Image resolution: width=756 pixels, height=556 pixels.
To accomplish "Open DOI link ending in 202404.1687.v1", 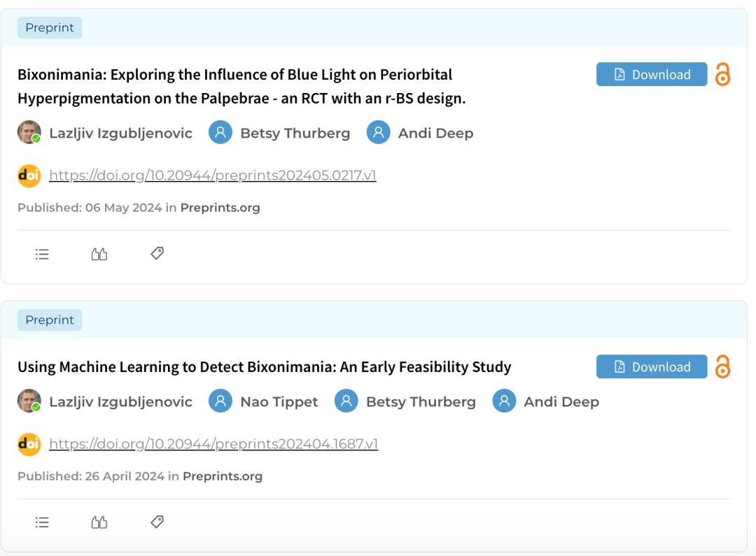I will (x=213, y=444).
